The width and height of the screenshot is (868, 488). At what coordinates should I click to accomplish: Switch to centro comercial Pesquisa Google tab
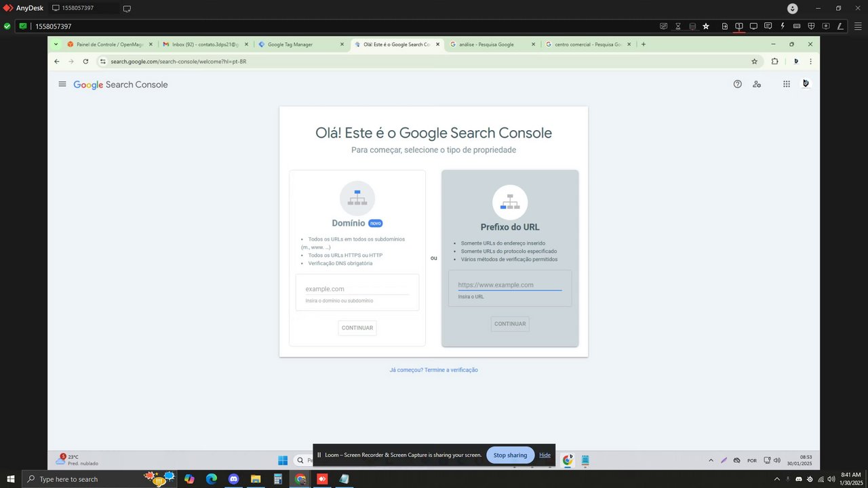pyautogui.click(x=589, y=44)
